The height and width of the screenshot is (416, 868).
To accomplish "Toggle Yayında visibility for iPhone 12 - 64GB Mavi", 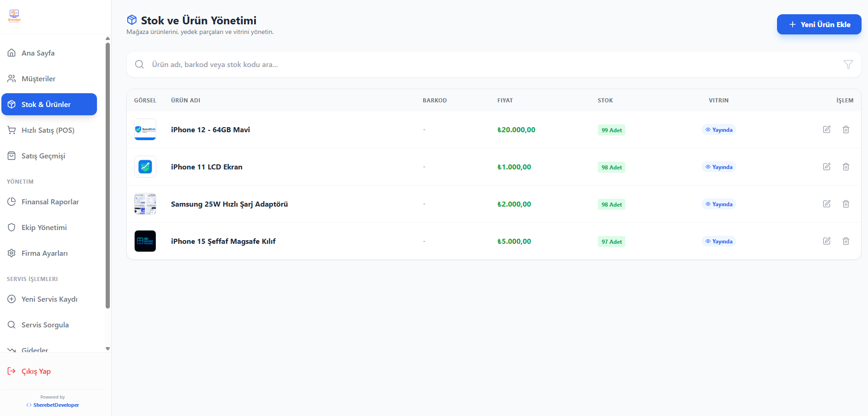I will click(x=719, y=130).
